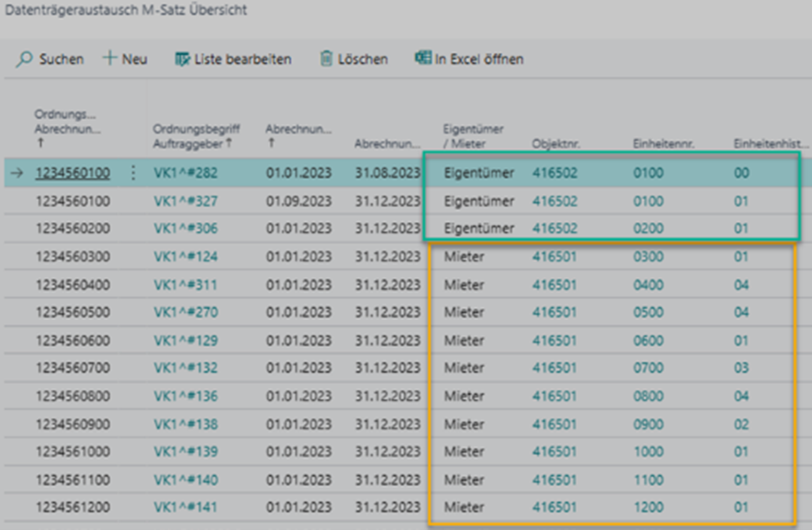Click the Mieter cell in row 1234561000
Screen dimensions: 812x530
click(x=464, y=452)
